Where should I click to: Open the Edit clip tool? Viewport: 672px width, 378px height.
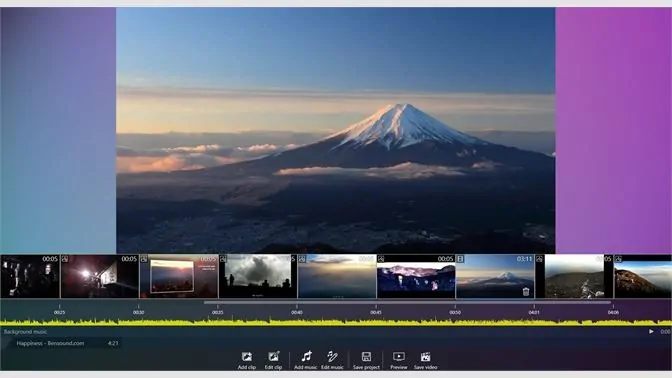pos(273,360)
